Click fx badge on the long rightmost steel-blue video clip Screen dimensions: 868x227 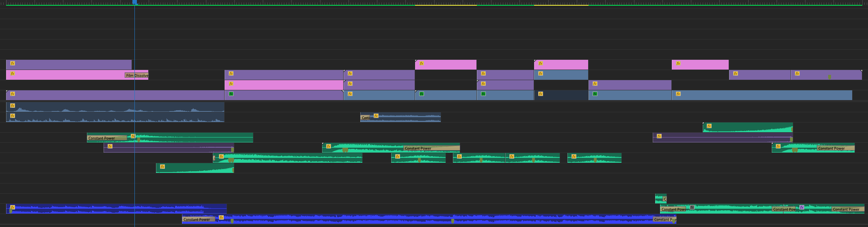click(678, 94)
